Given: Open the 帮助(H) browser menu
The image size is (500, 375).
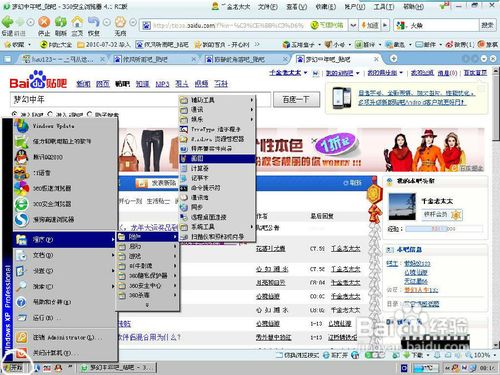Looking at the screenshot, I should coord(413,7).
